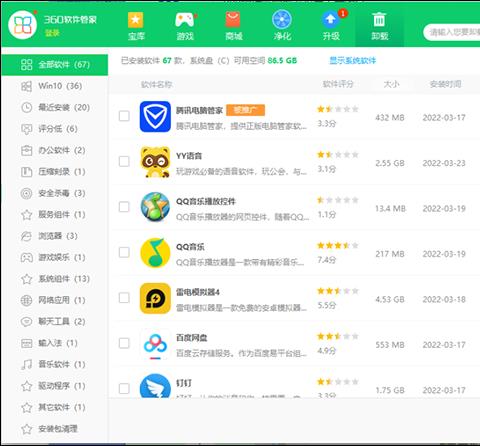480x446 pixels.
Task: Click the 360软件管家 logo icon
Action: pyautogui.click(x=22, y=24)
